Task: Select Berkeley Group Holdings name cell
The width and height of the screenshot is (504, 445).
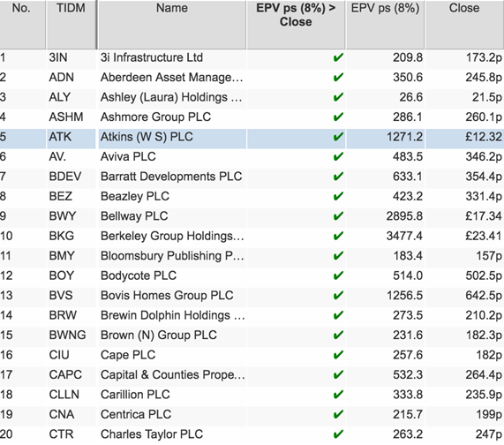Action: pyautogui.click(x=172, y=236)
